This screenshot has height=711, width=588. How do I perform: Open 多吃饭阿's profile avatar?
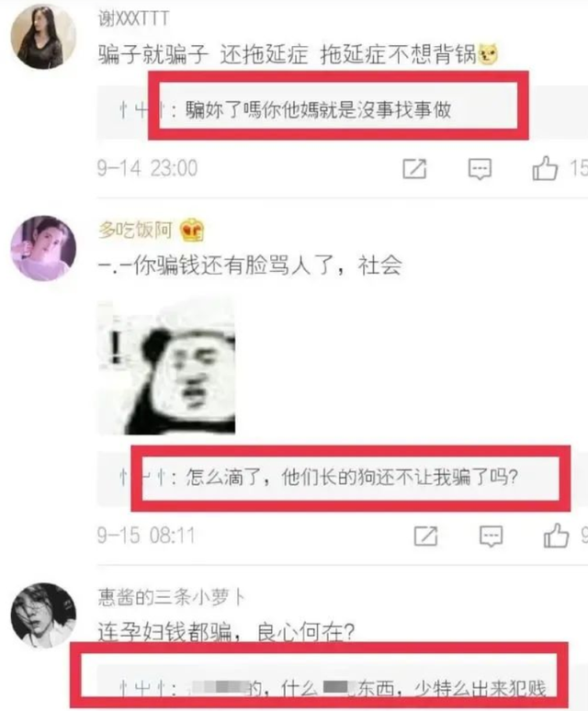[x=43, y=249]
